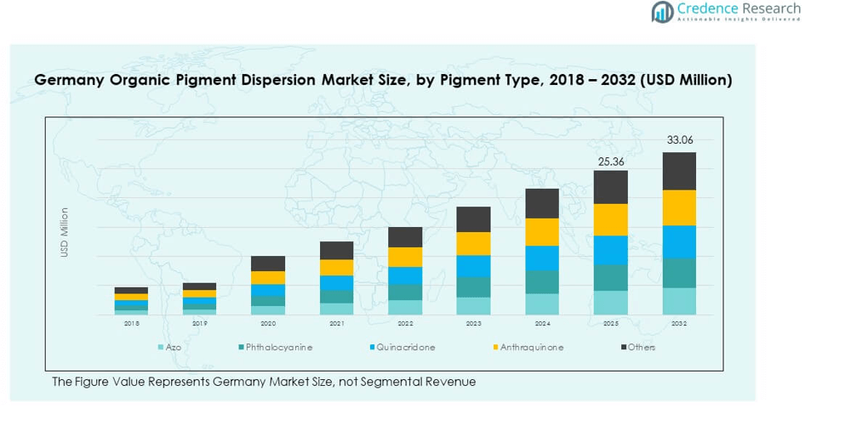The image size is (868, 431).
Task: Click the Phthalocyanine legend color swatch
Action: (243, 348)
